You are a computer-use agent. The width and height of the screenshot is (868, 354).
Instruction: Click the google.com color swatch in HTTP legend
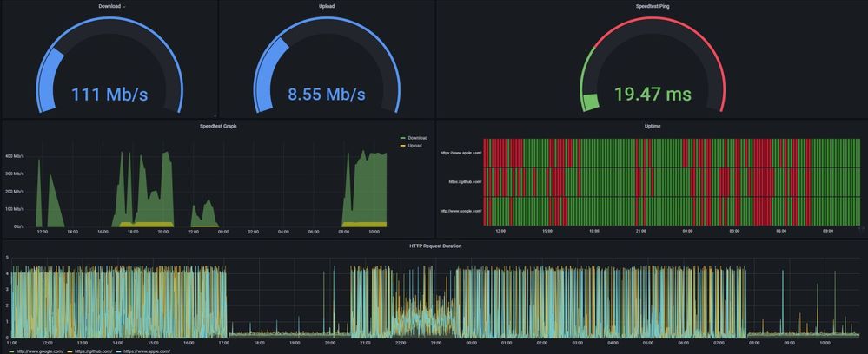click(x=11, y=351)
